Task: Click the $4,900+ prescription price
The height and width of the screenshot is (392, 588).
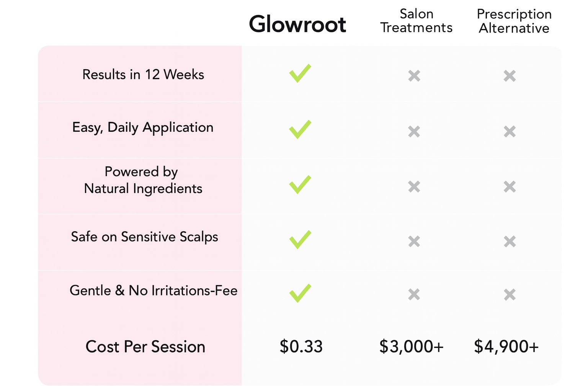Action: click(x=506, y=346)
